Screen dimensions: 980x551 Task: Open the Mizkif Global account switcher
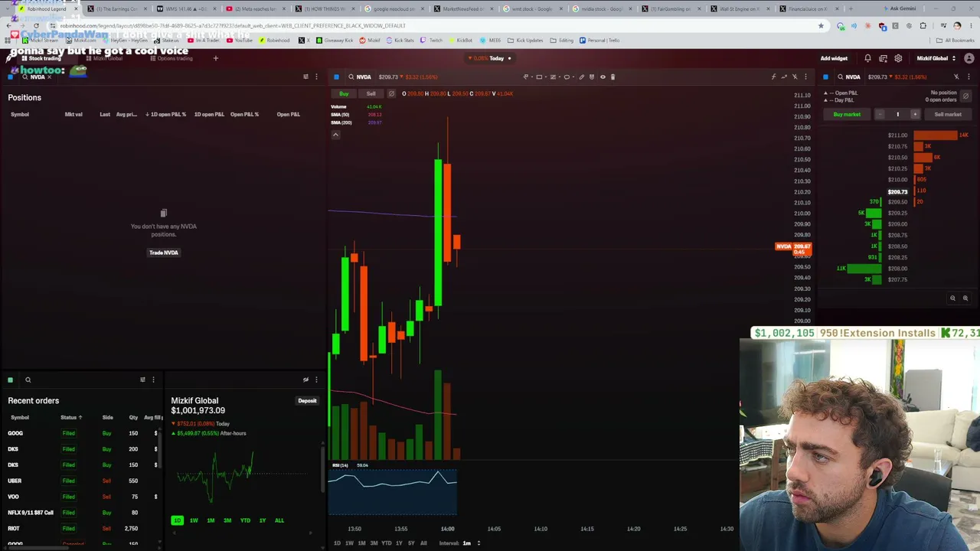tap(936, 58)
